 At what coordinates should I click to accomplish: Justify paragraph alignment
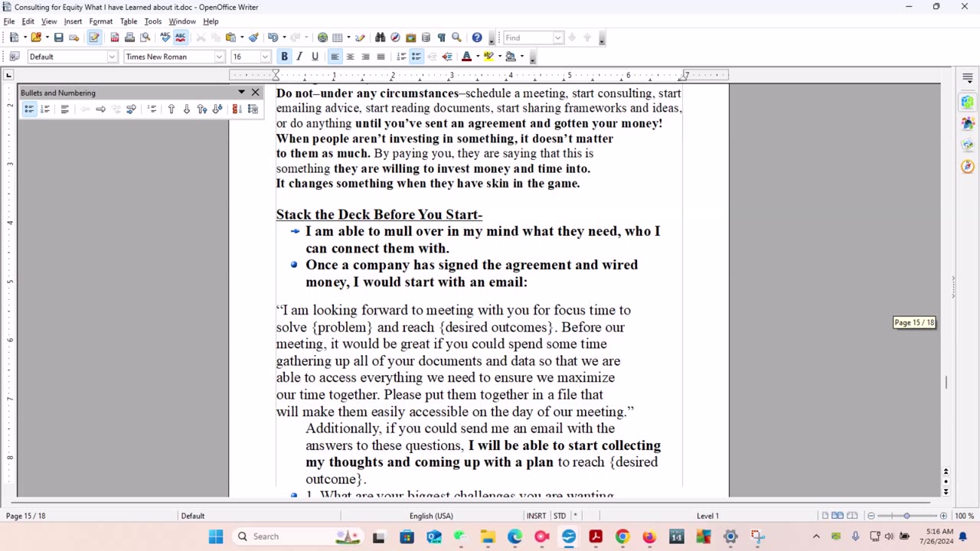pos(381,57)
